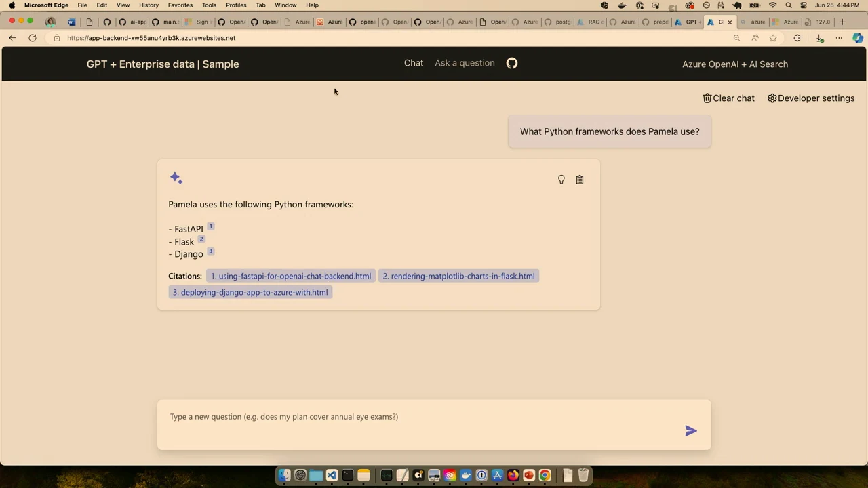Go back with the browser back arrow
Image resolution: width=868 pixels, height=488 pixels.
pos(12,38)
